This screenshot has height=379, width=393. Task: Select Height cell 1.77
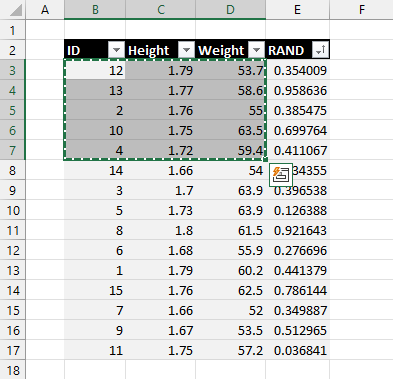point(161,90)
